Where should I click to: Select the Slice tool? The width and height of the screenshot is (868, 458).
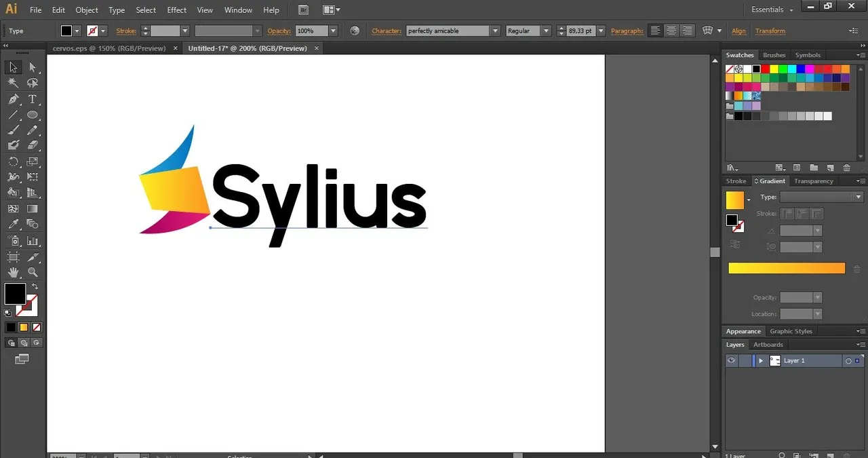pos(33,257)
